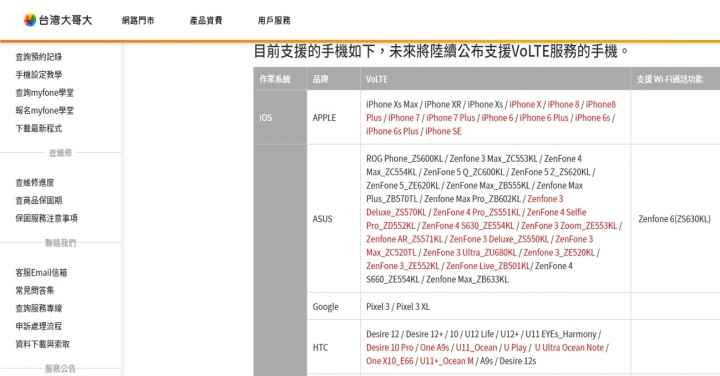Click ZenFone Live_ZB501KL link
The image size is (720, 376).
click(x=489, y=266)
